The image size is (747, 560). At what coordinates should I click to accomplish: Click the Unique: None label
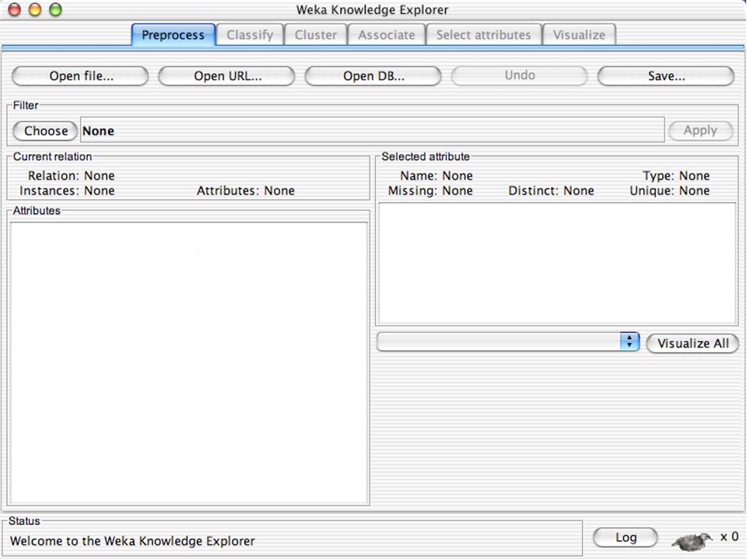pos(669,191)
